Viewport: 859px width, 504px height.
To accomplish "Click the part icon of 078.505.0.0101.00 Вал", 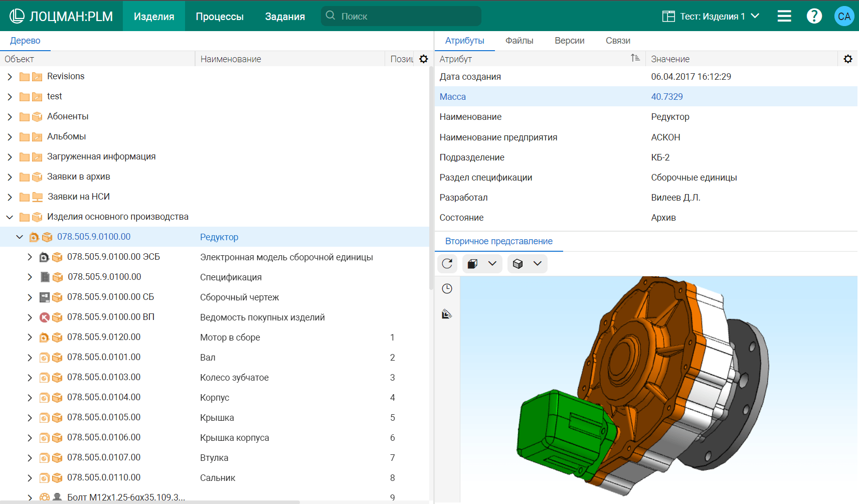I will (44, 358).
